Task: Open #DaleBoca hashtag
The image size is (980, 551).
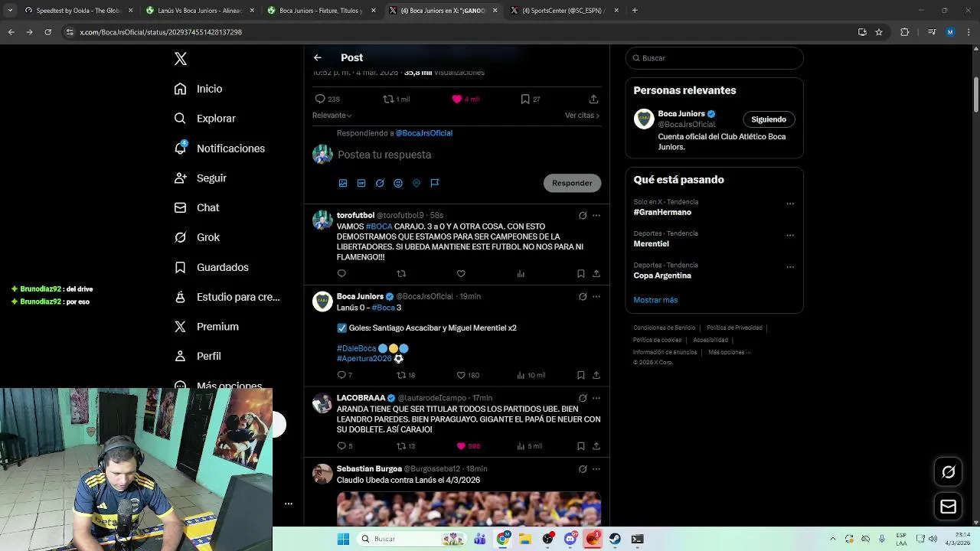Action: [357, 348]
